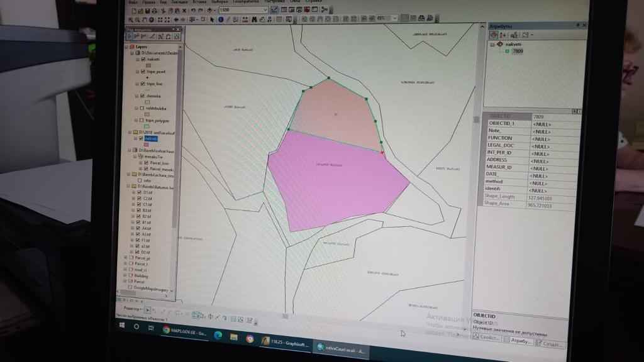Toggle the topo_line layer checkbox
Screen dimensions: 644x362
pyautogui.click(x=142, y=84)
